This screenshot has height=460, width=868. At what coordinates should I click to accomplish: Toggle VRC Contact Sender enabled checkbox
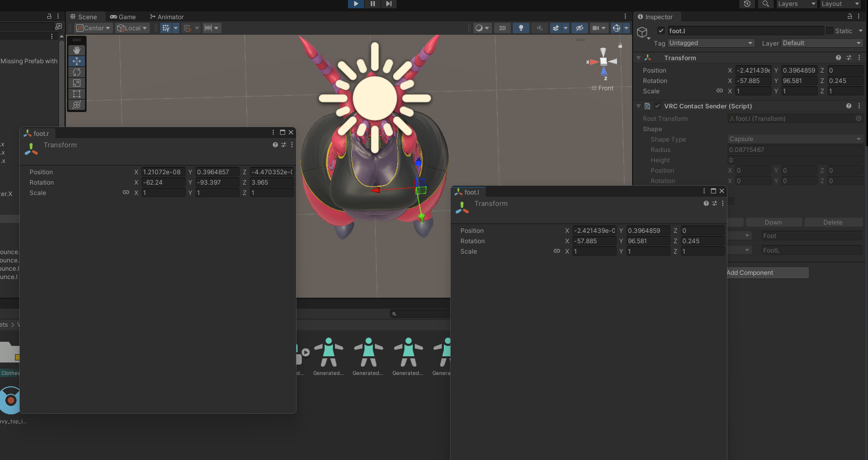658,106
